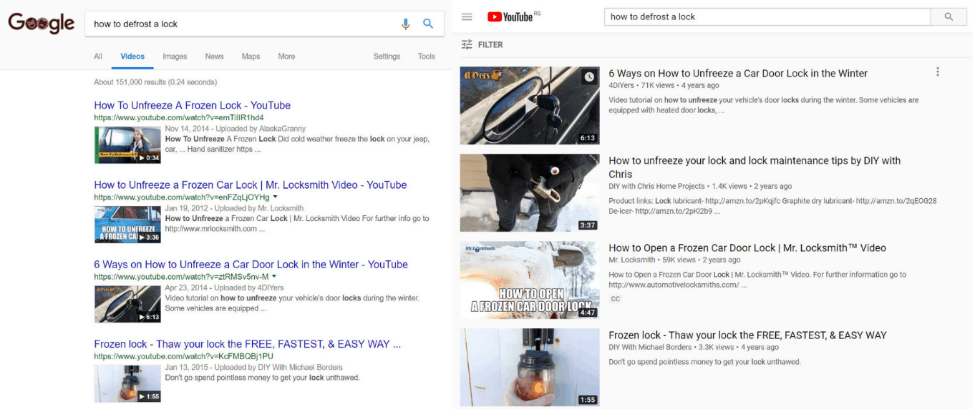This screenshot has height=417, width=980.
Task: Click the YouTube 1:55 jar thumbnail
Action: pos(530,368)
